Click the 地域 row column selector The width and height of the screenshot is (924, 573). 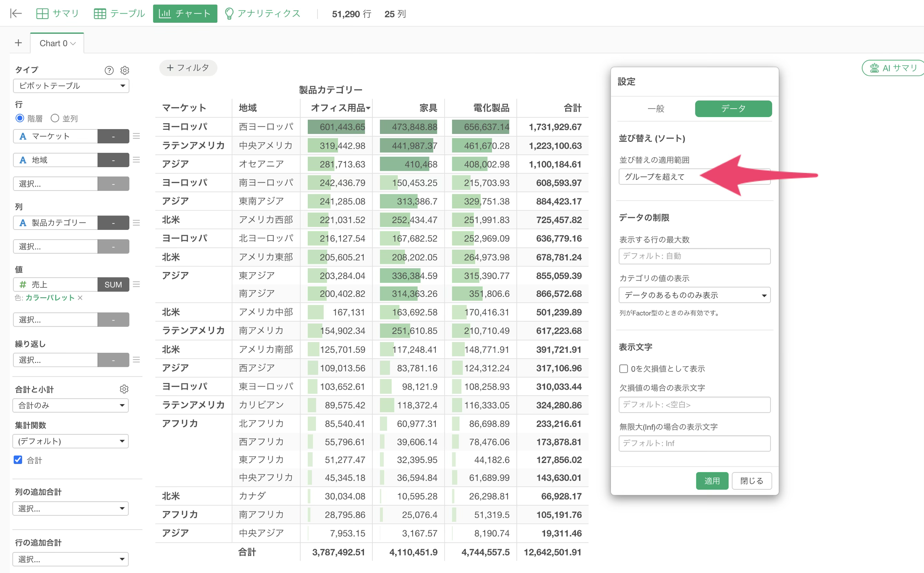[x=55, y=160]
